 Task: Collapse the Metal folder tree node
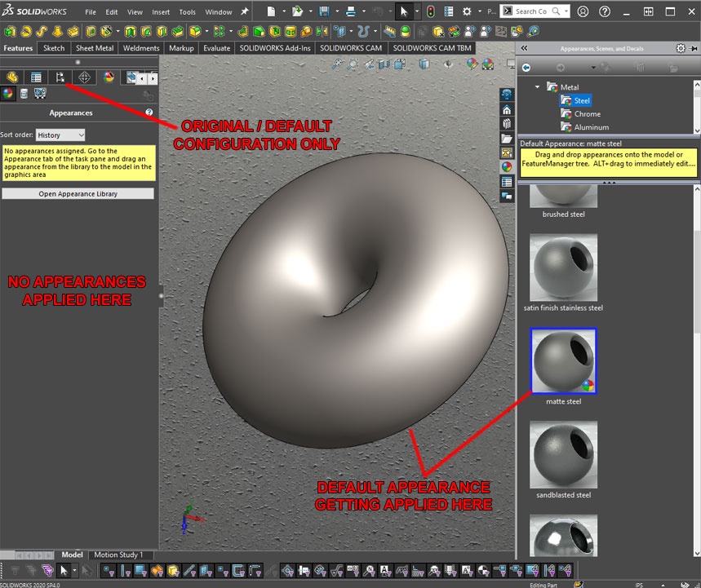coord(537,87)
